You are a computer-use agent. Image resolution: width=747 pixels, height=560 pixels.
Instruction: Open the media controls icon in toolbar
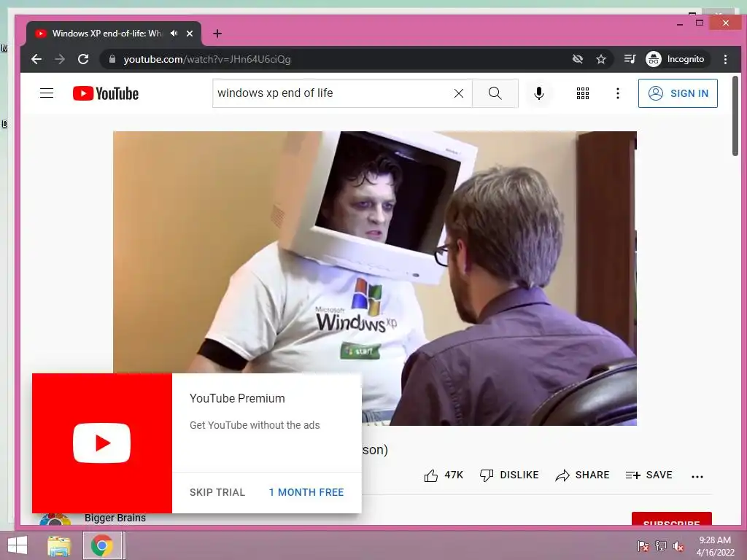tap(630, 59)
